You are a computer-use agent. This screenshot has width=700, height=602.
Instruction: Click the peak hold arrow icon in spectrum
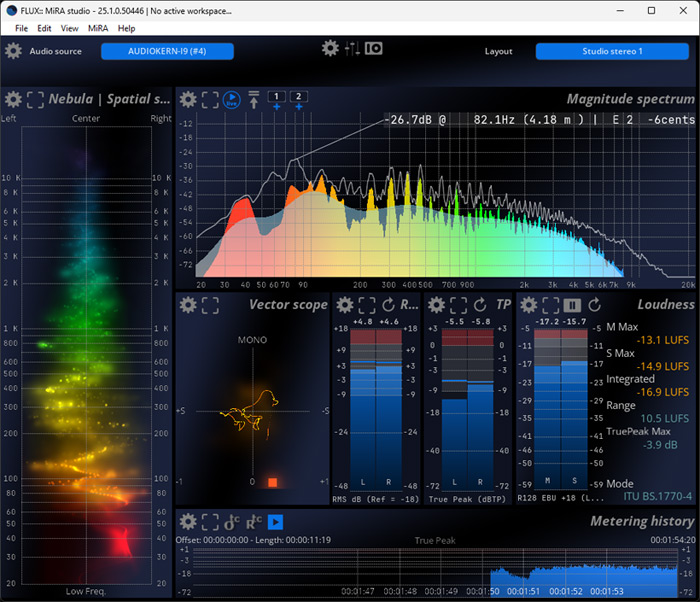click(x=254, y=100)
